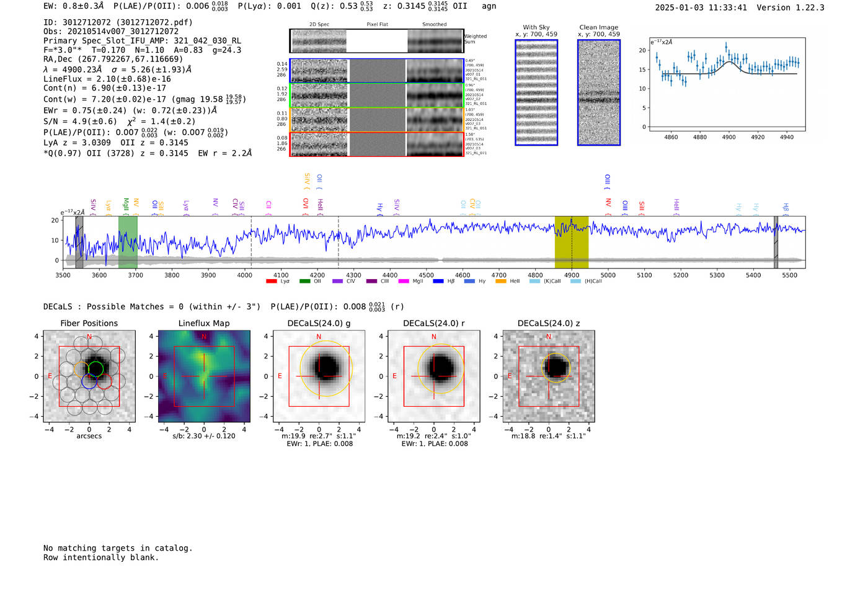Select the red-outlined 2D spectrum row
This screenshot has width=868, height=591.
pyautogui.click(x=376, y=144)
